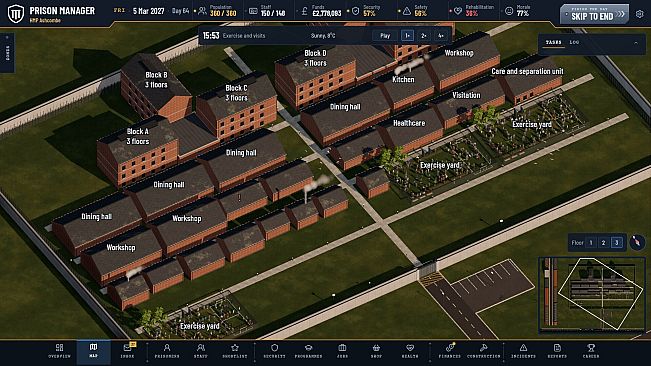Switch to the Log tab
The width and height of the screenshot is (651, 366).
click(574, 42)
